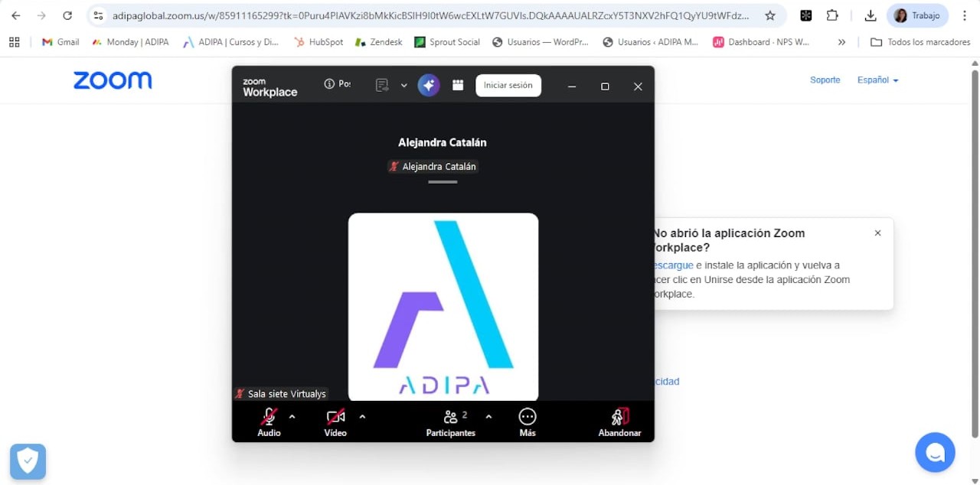980x485 pixels.
Task: Open video options arrow next to Vídeo
Action: coord(362,417)
